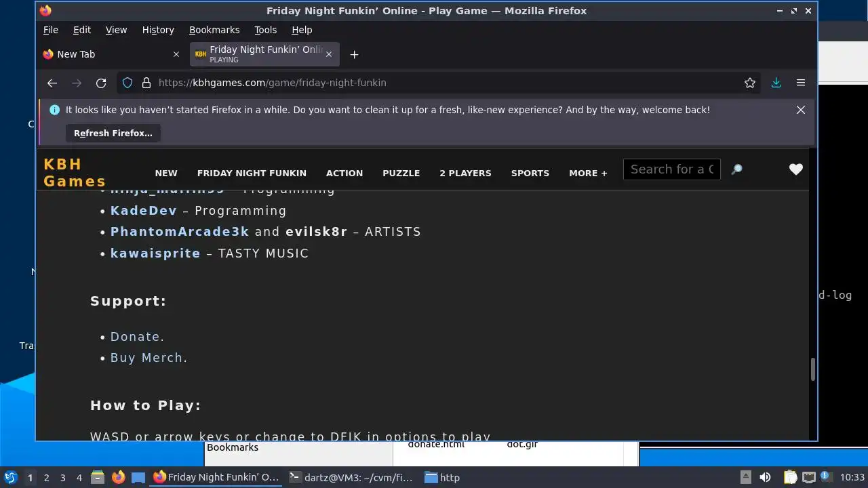Click the removable media tray icon
This screenshot has width=868, height=488.
(745, 477)
